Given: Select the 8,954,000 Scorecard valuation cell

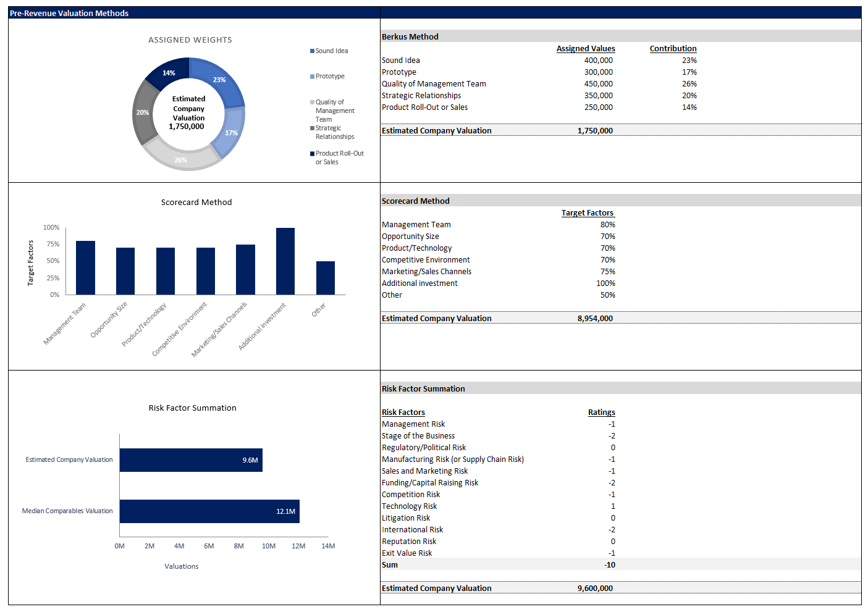Looking at the screenshot, I should coord(594,319).
